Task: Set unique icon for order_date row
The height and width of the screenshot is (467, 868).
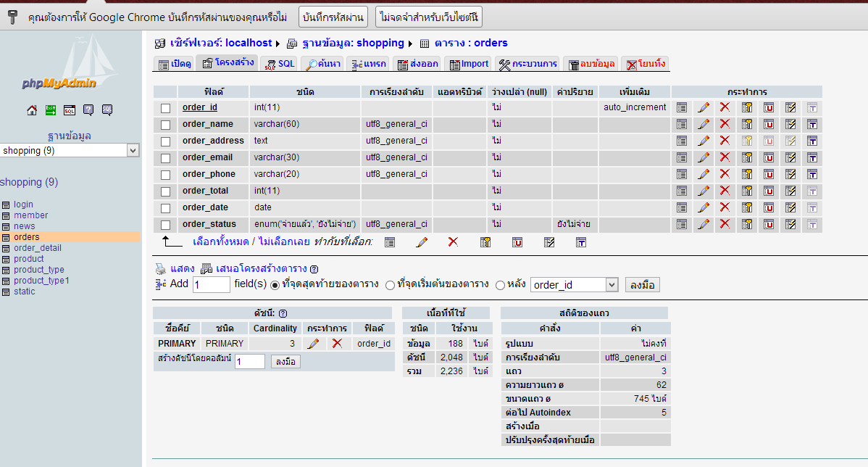Action: coord(768,207)
